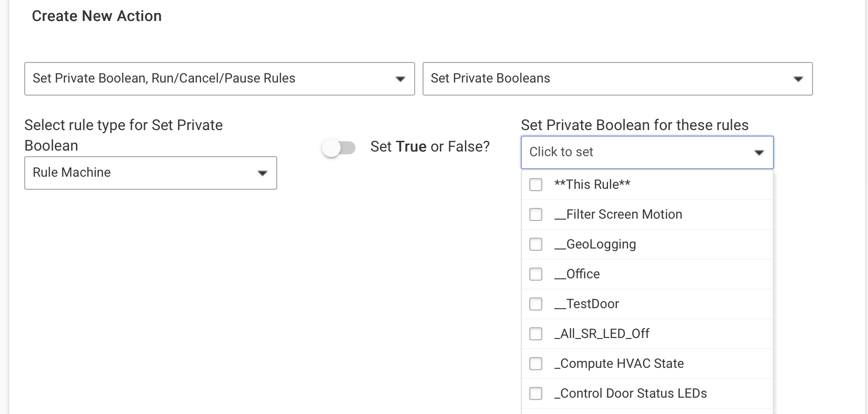Check the __GeoLogging checkbox
The width and height of the screenshot is (868, 414).
tap(536, 244)
